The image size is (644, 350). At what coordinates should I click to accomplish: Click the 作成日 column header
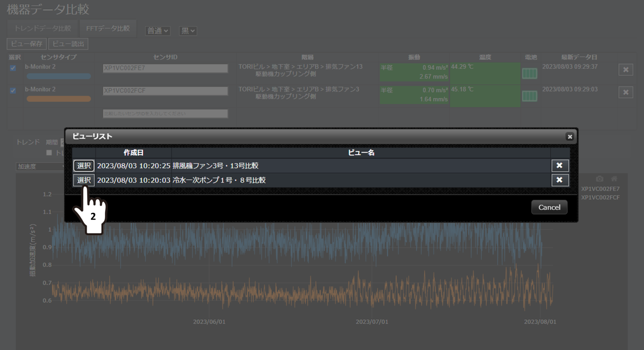[x=133, y=153]
